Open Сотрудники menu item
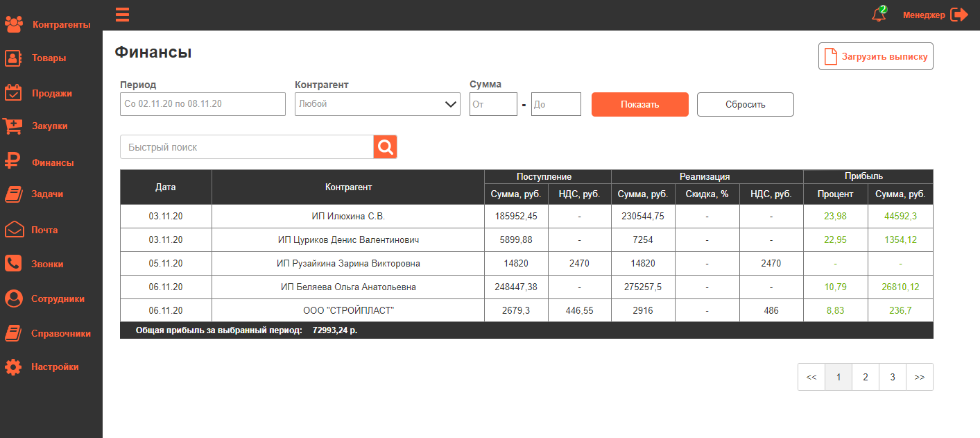 pyautogui.click(x=58, y=299)
